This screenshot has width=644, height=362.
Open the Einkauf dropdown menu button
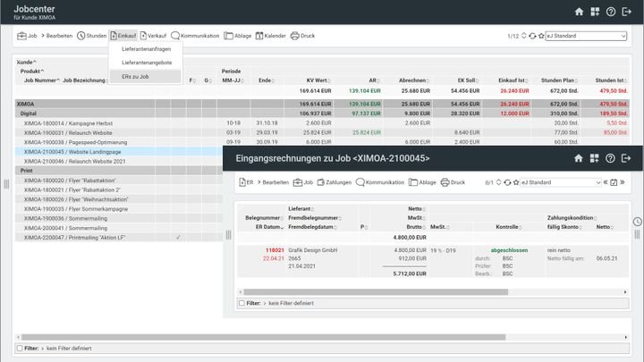point(123,36)
